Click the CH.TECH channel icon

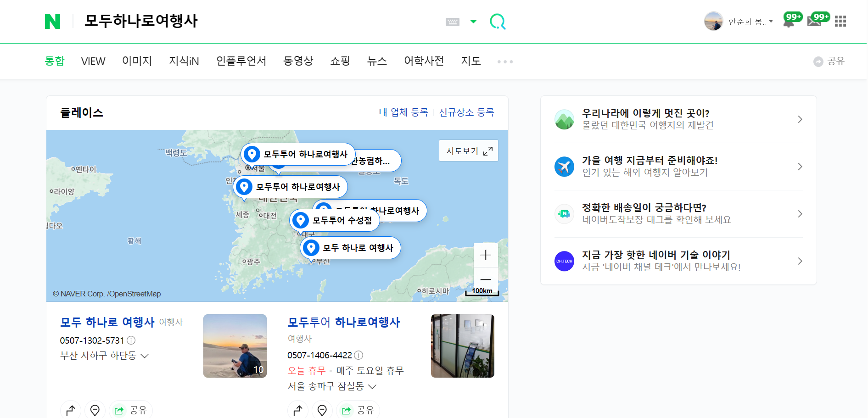coord(564,261)
